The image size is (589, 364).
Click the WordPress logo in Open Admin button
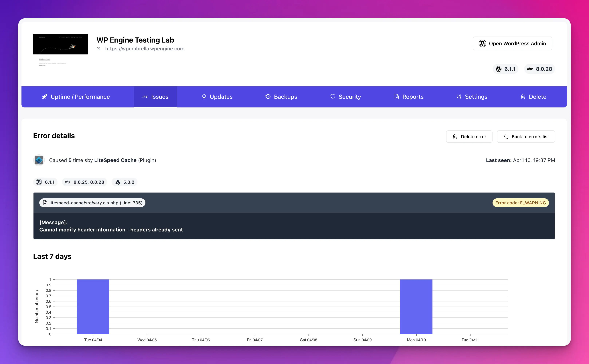(483, 44)
